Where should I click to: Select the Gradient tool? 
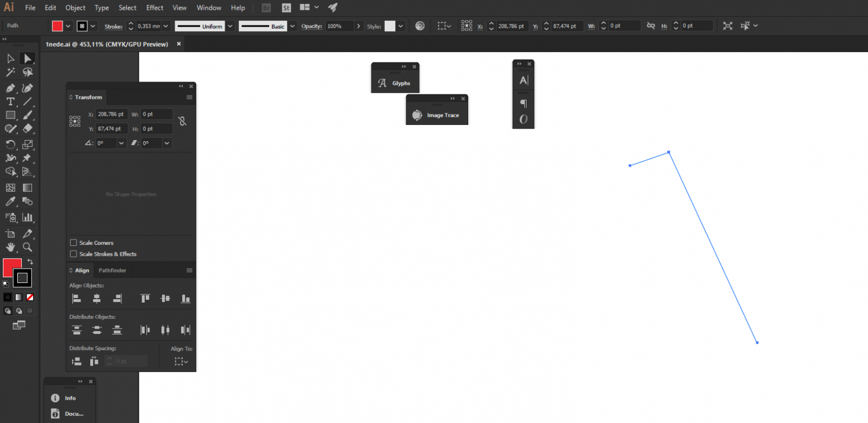(x=27, y=187)
